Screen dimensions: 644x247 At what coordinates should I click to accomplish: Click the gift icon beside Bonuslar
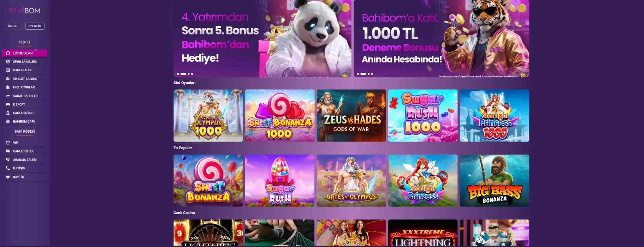coord(8,53)
